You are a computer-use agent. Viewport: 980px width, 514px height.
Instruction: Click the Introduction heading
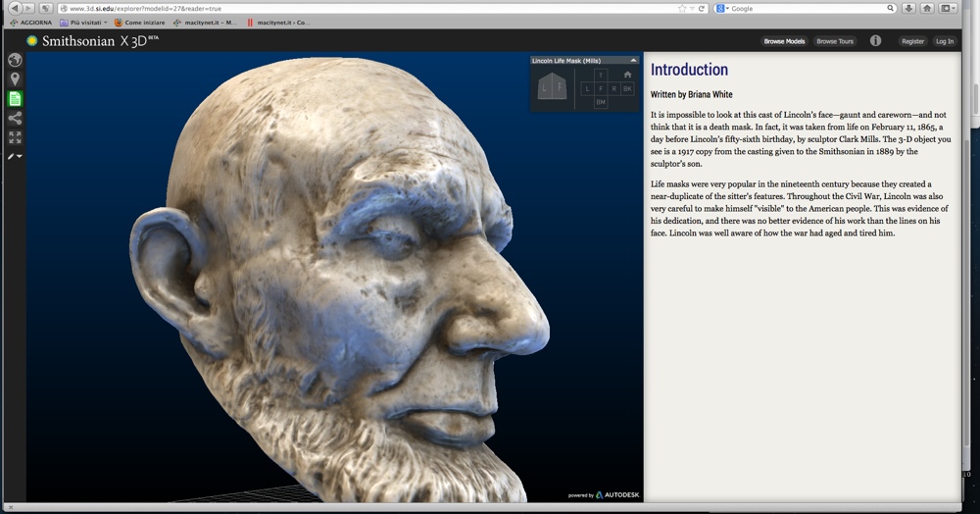pyautogui.click(x=689, y=70)
